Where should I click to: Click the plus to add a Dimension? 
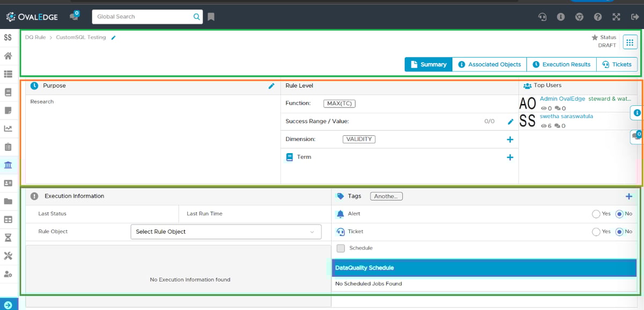pos(510,139)
